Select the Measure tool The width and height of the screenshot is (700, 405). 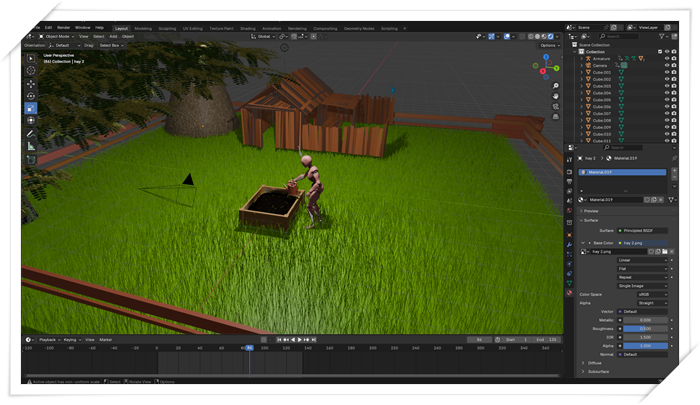click(x=30, y=146)
